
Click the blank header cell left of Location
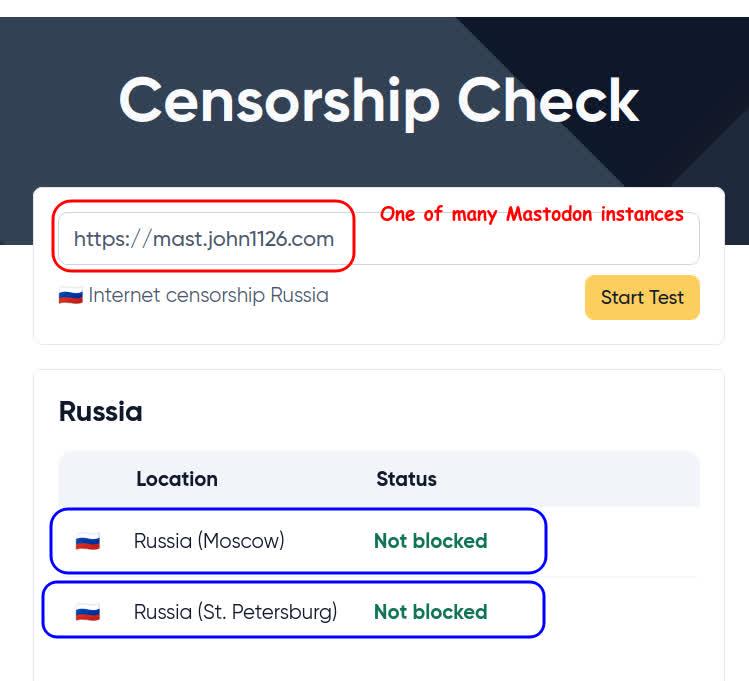point(90,479)
